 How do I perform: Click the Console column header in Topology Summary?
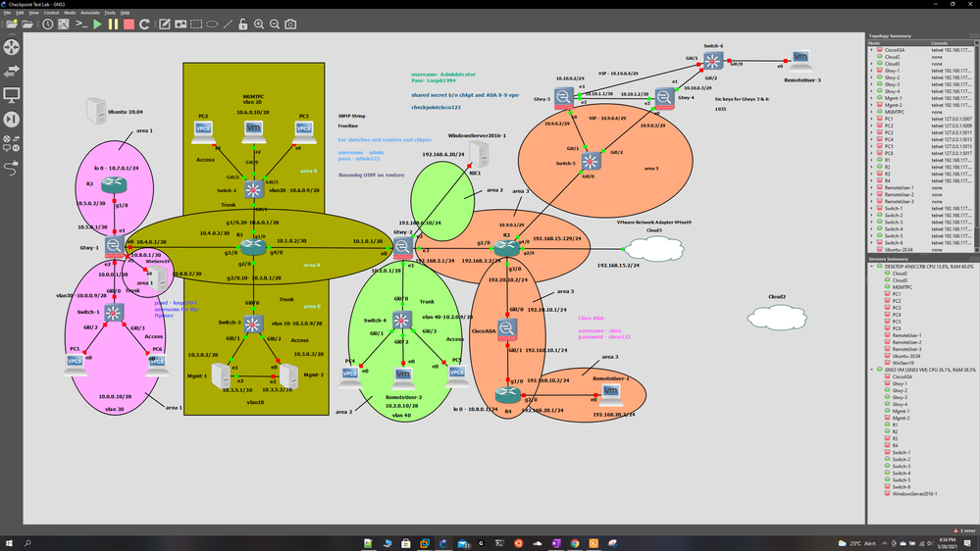point(942,42)
